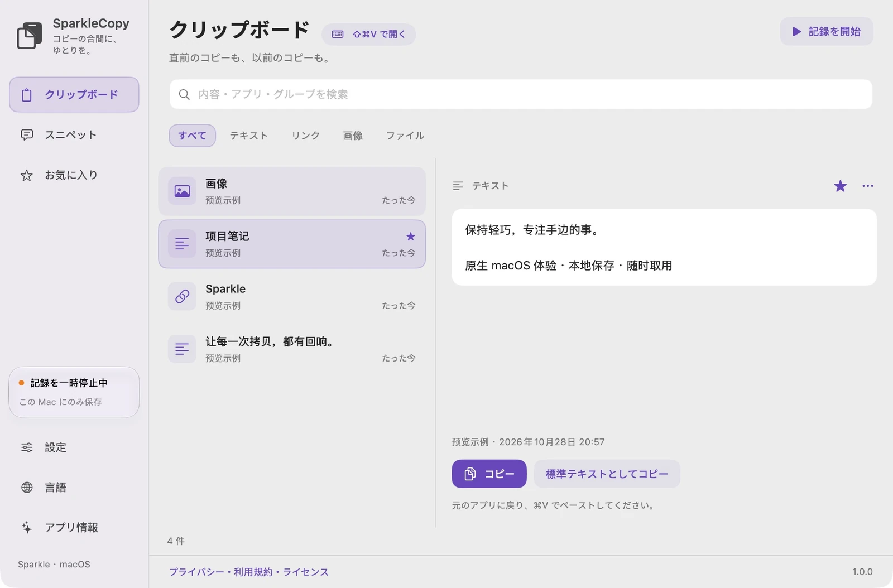Viewport: 893px width, 588px height.
Task: Click the sparkle app info icon
Action: (27, 527)
